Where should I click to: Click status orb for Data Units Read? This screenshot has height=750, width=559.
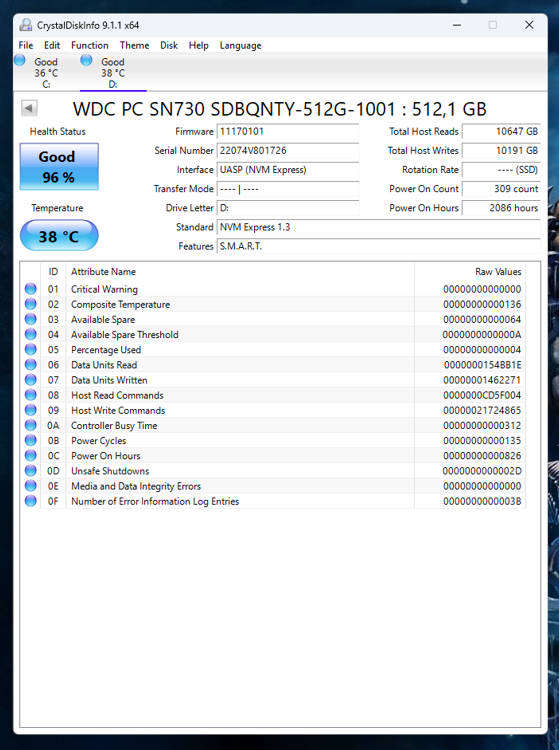31,364
